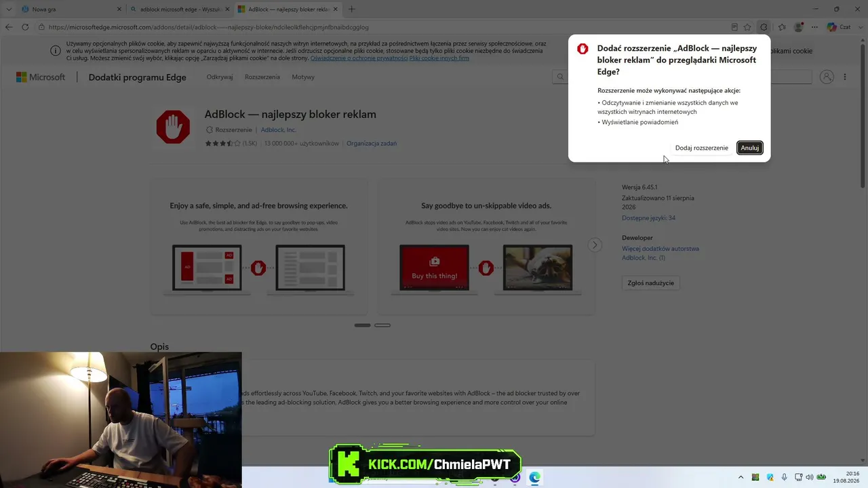
Task: View site information via the lock icon
Action: [x=42, y=27]
